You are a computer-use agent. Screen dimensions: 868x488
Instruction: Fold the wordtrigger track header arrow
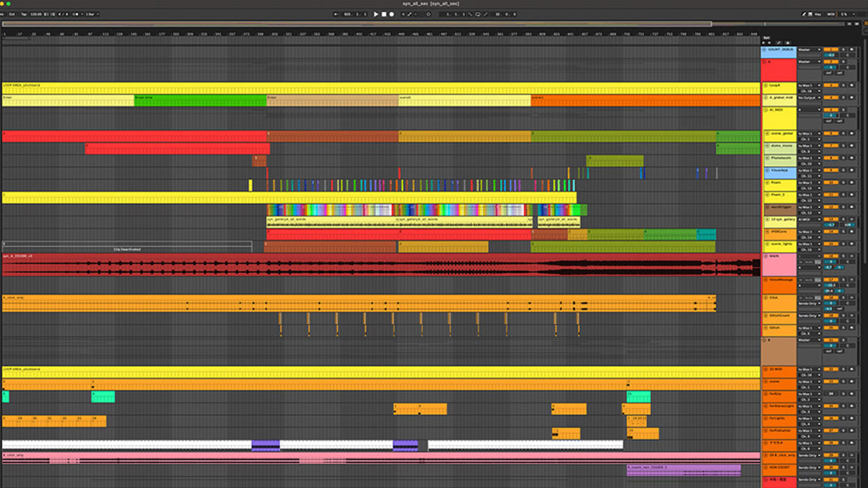point(765,207)
